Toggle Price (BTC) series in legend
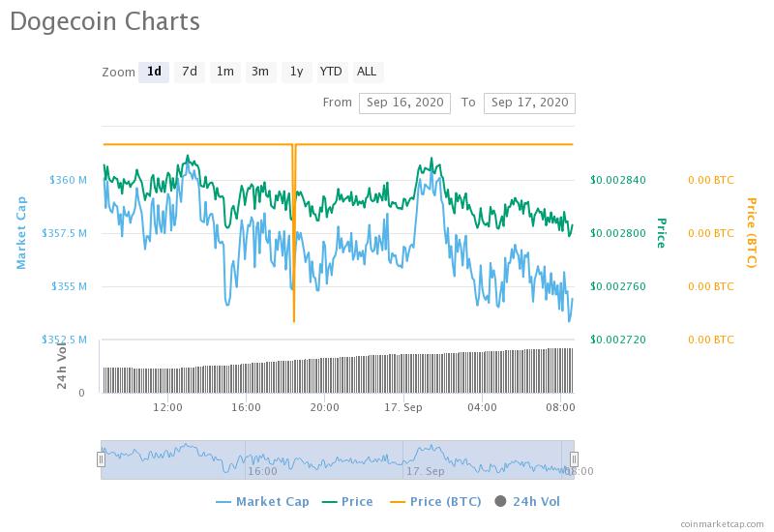774x532 pixels. tap(435, 501)
